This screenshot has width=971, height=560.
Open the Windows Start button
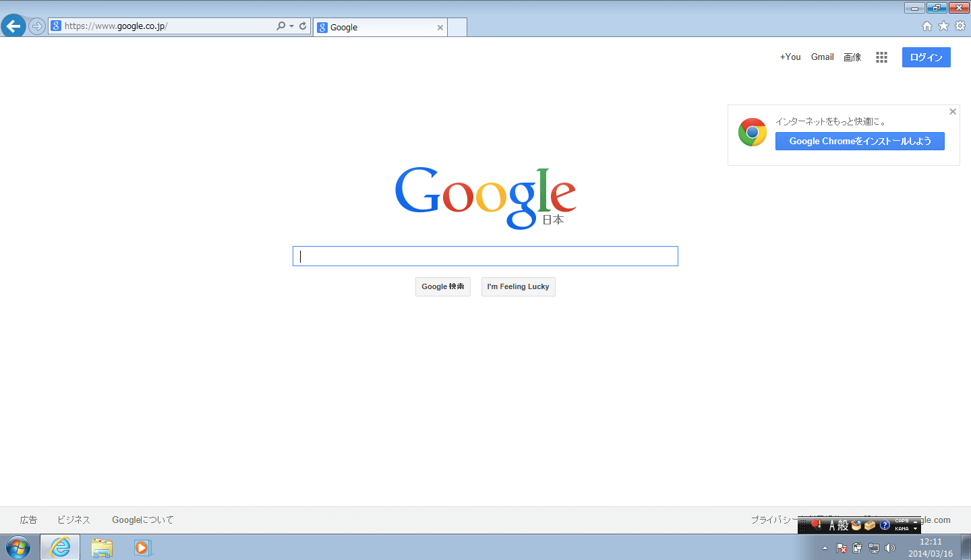click(18, 547)
